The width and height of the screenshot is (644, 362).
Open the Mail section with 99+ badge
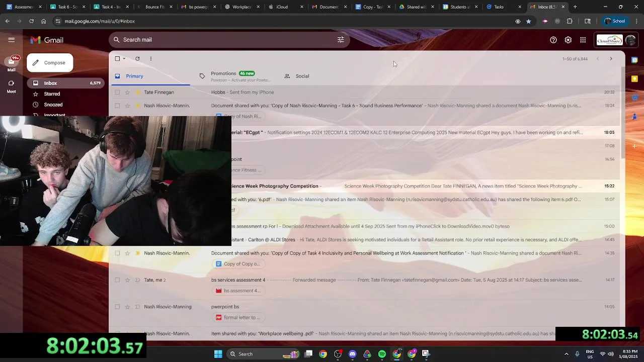pos(11,64)
